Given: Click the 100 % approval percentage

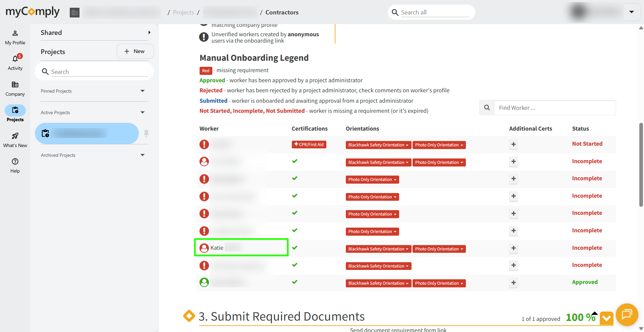Looking at the screenshot, I should tap(581, 318).
